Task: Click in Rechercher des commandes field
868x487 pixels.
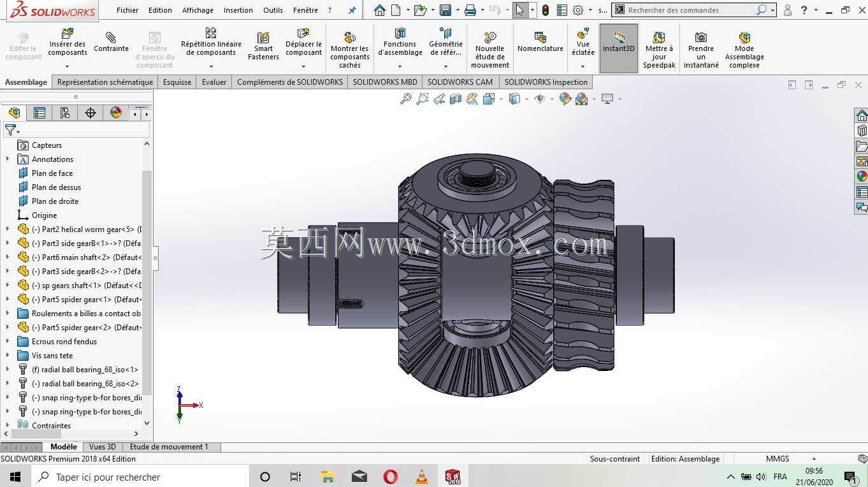Action: point(692,10)
